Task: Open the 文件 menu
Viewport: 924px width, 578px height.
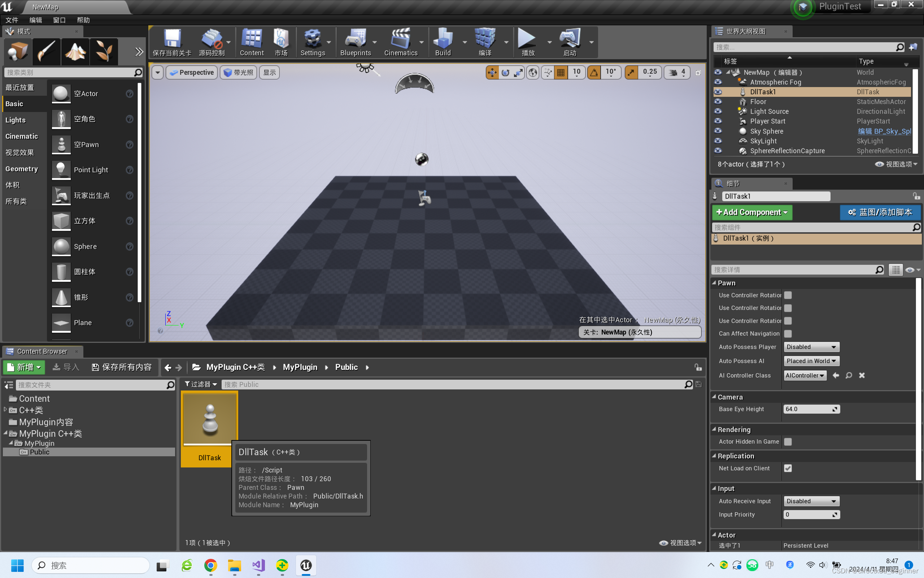Action: pyautogui.click(x=12, y=20)
